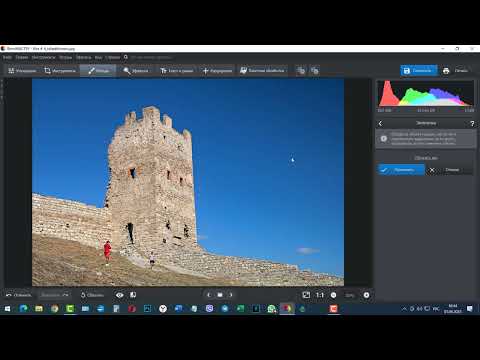Toggle the before/after comparison icon

[x=133, y=295]
